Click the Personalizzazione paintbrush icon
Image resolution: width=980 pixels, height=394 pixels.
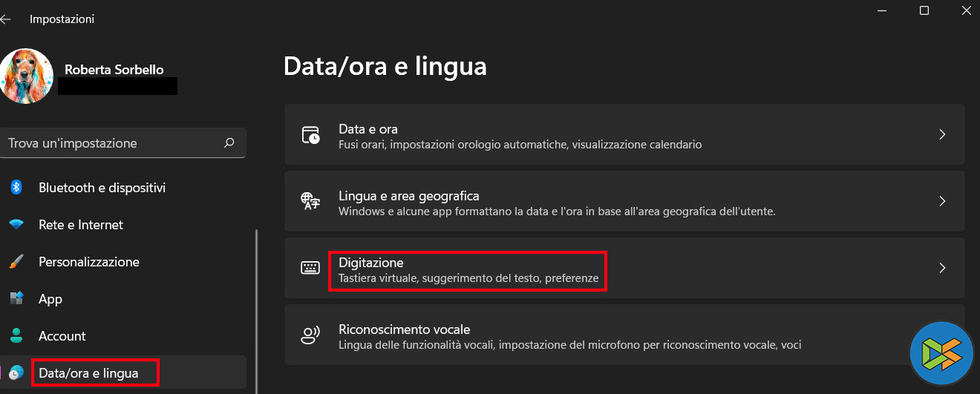(16, 262)
